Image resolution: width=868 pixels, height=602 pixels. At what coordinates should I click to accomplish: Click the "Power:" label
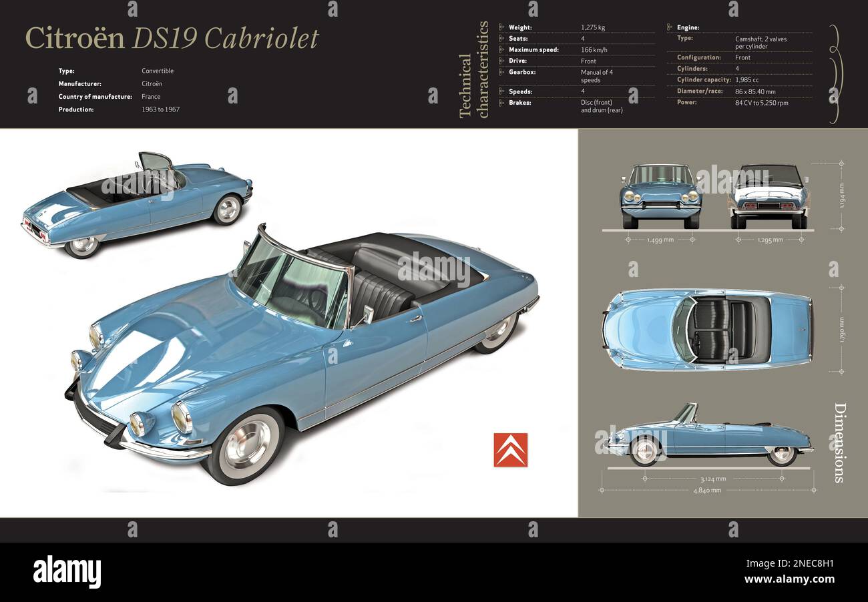[687, 102]
